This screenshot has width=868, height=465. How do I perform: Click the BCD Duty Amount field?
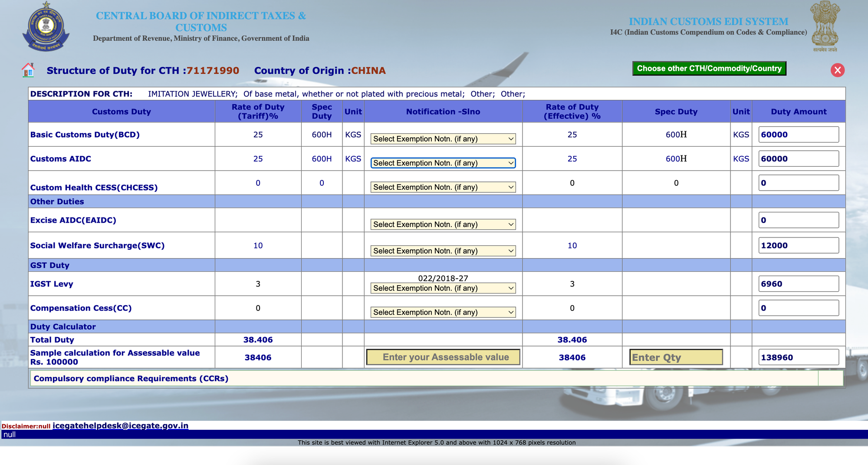coord(798,135)
